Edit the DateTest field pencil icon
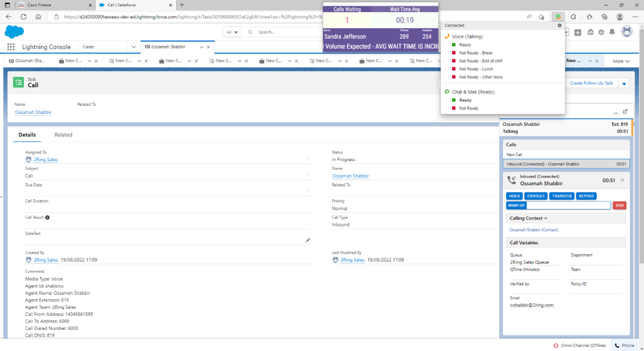This screenshot has width=644, height=351. (308, 240)
